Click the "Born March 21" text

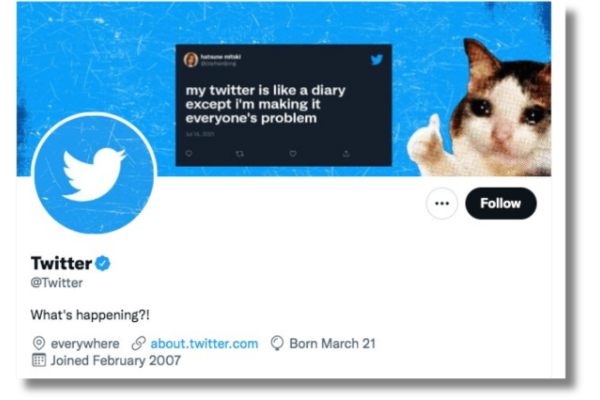point(332,343)
